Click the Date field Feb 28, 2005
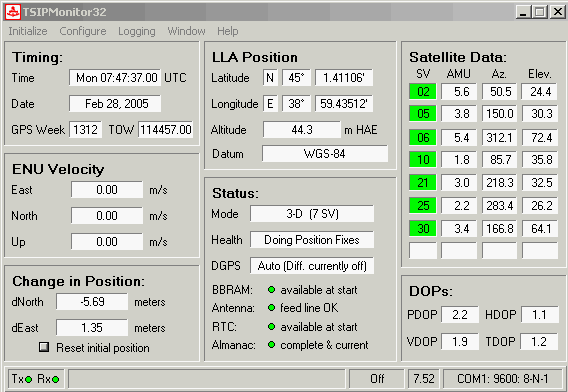568x392 pixels. [x=115, y=104]
